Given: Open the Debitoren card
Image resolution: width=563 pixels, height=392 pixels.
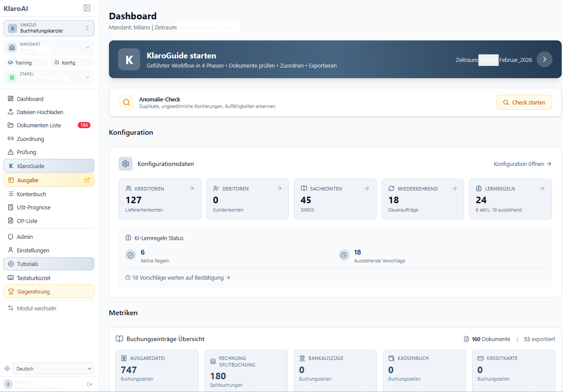Looking at the screenshot, I should tap(248, 199).
